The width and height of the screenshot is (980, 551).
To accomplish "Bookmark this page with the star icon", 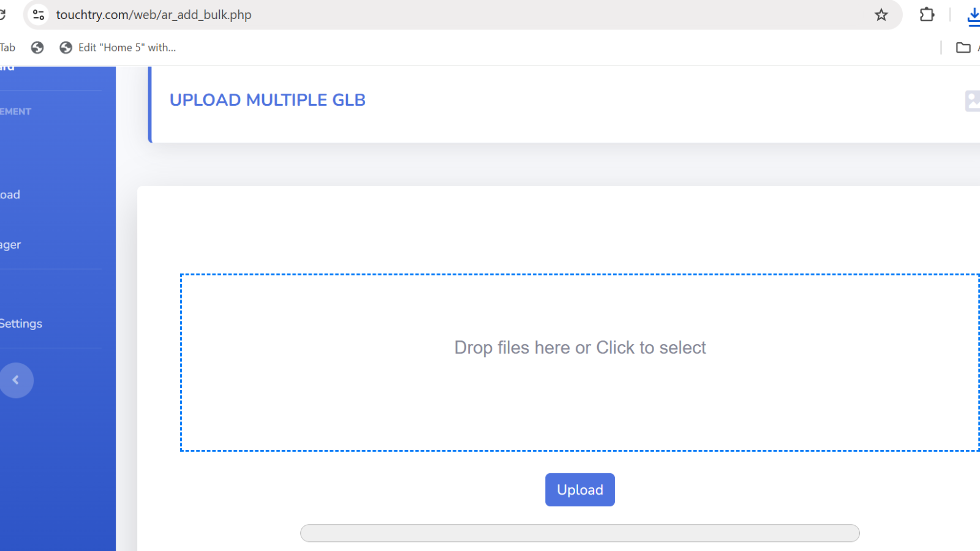I will (881, 15).
